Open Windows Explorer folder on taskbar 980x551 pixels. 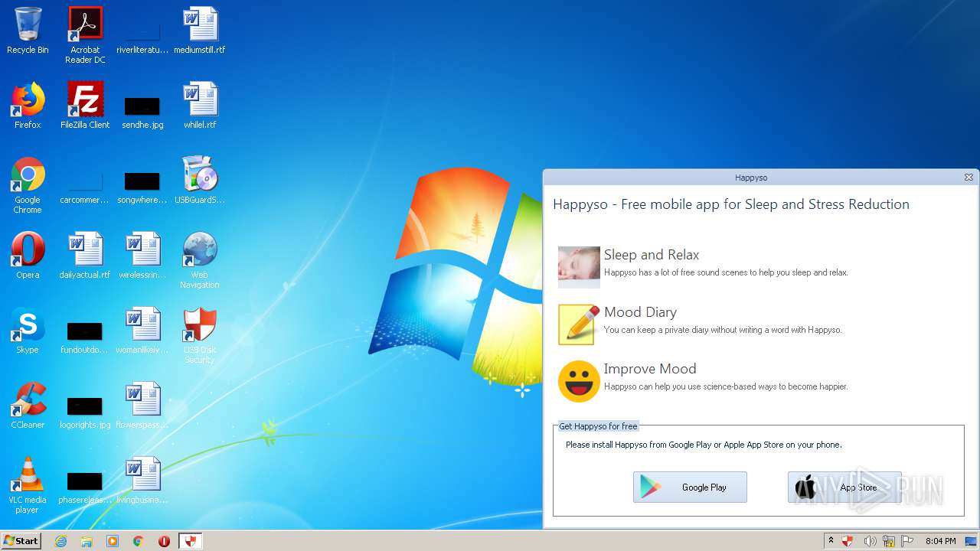click(x=87, y=541)
